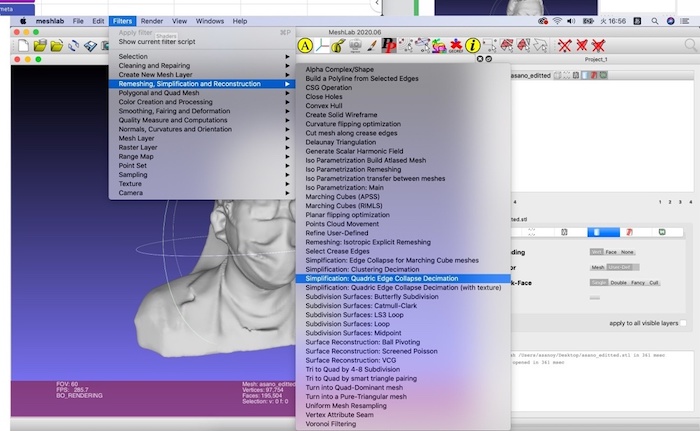700x431 pixels.
Task: Click the first red X delete vertices icon
Action: click(565, 46)
